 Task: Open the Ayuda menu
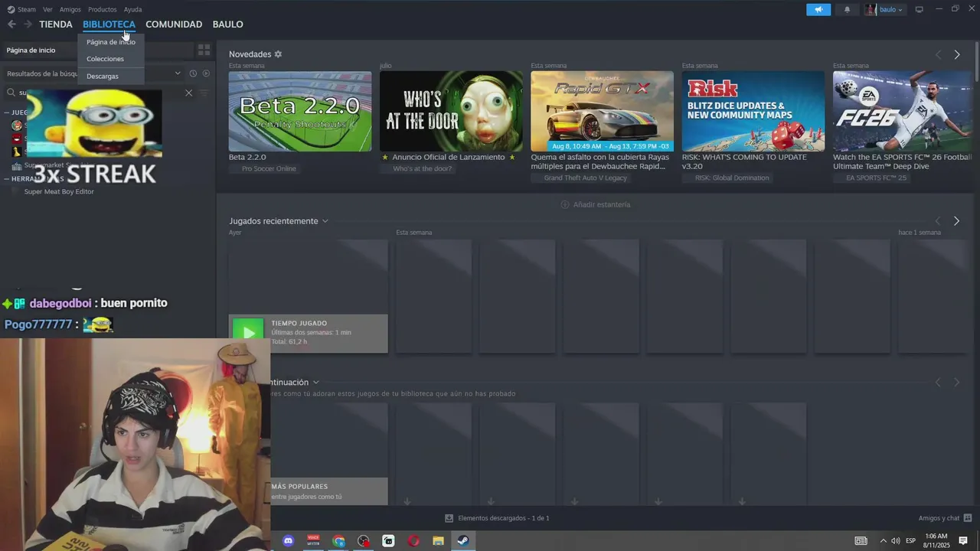click(x=132, y=9)
